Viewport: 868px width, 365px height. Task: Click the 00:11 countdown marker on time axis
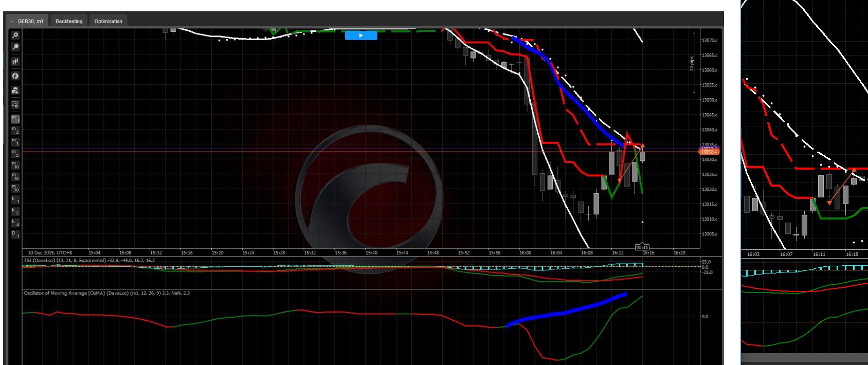(x=642, y=248)
